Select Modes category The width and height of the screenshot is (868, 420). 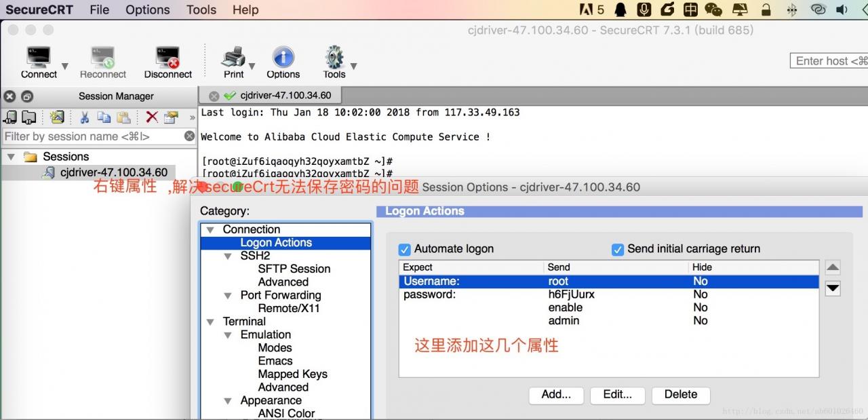275,348
